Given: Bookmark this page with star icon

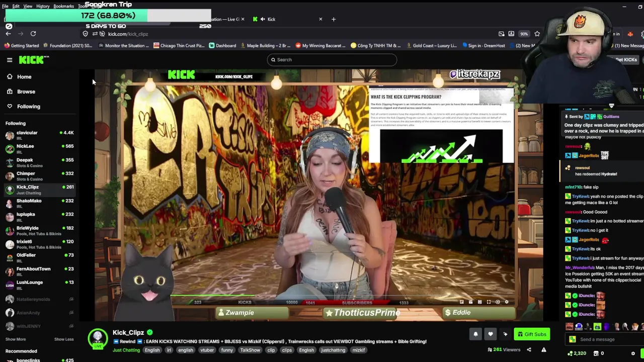Looking at the screenshot, I should click(x=537, y=34).
